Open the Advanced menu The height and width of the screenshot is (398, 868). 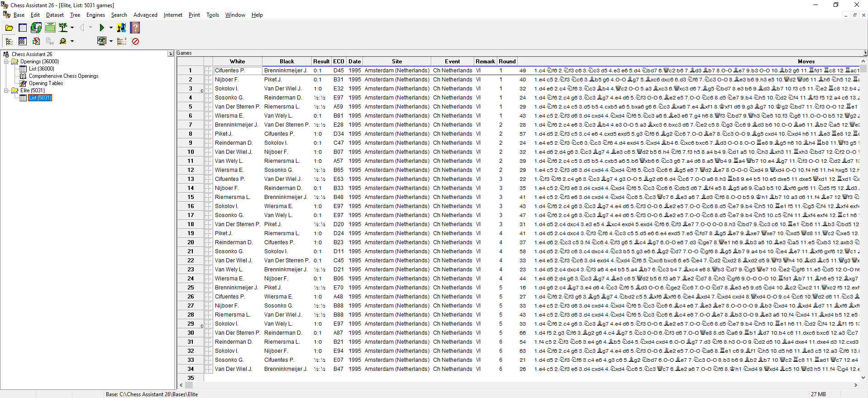145,15
